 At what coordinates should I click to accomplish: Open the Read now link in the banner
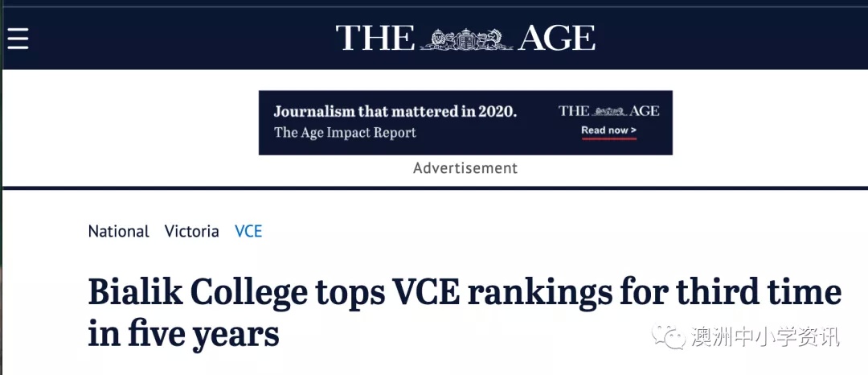[x=608, y=130]
